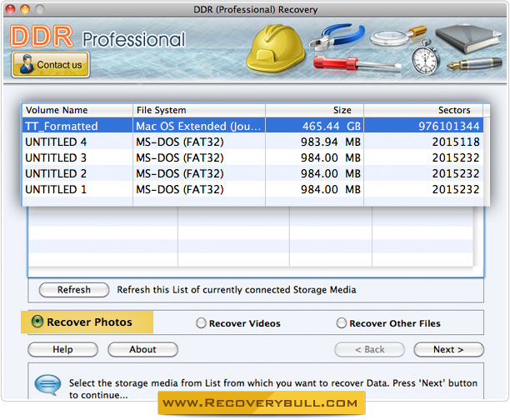
Task: Click the 2015118 sectors value
Action: [456, 142]
